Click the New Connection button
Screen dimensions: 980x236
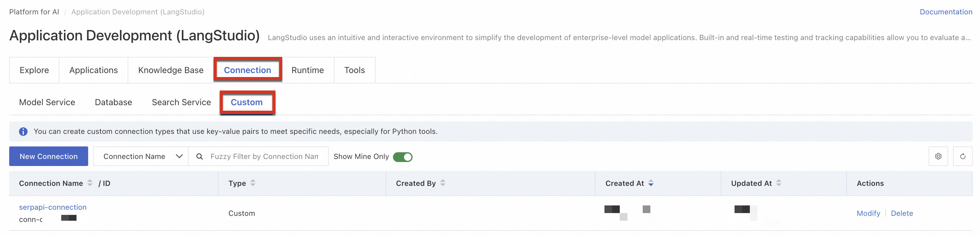click(x=49, y=156)
